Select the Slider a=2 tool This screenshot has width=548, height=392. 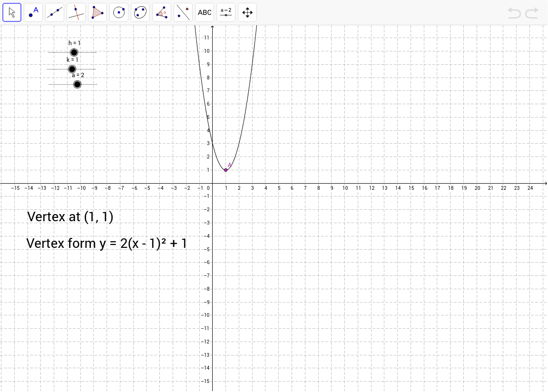coord(226,12)
